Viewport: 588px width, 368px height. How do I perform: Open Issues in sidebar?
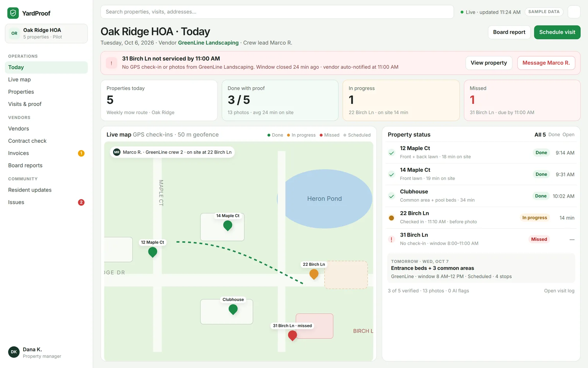[46, 202]
